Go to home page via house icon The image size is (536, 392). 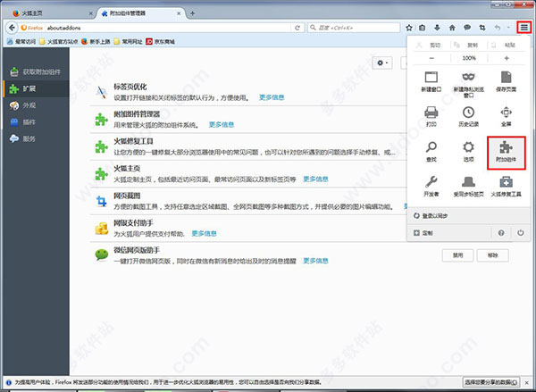pos(452,28)
